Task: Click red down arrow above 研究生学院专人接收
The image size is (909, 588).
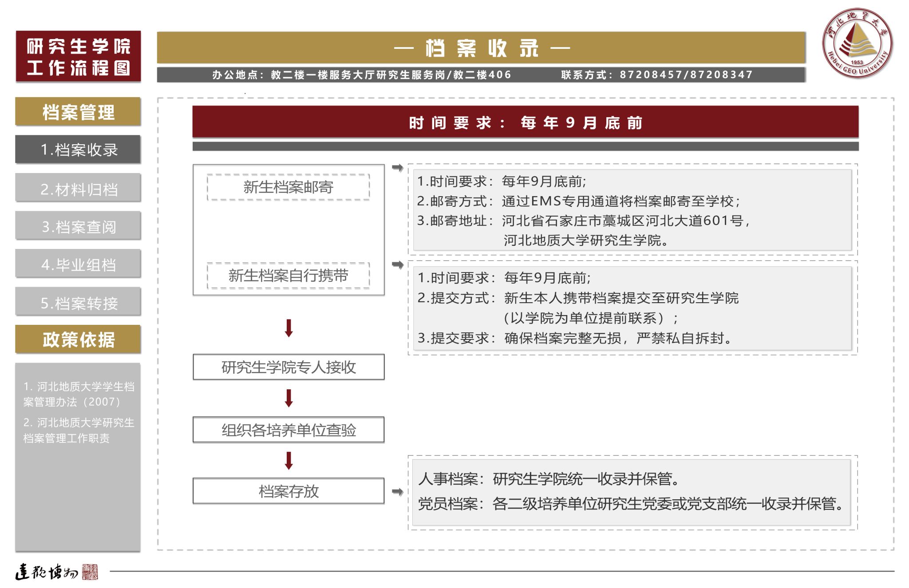Action: (289, 328)
